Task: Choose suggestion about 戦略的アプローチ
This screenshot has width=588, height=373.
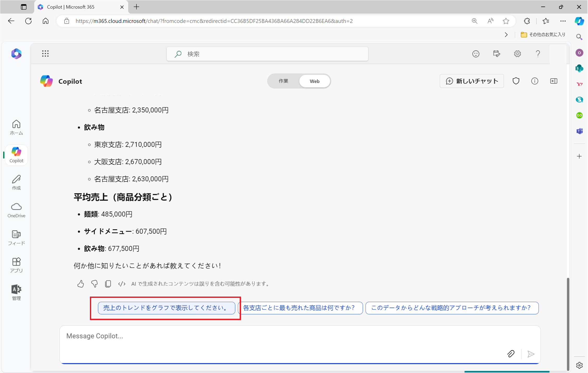Action: [452, 308]
